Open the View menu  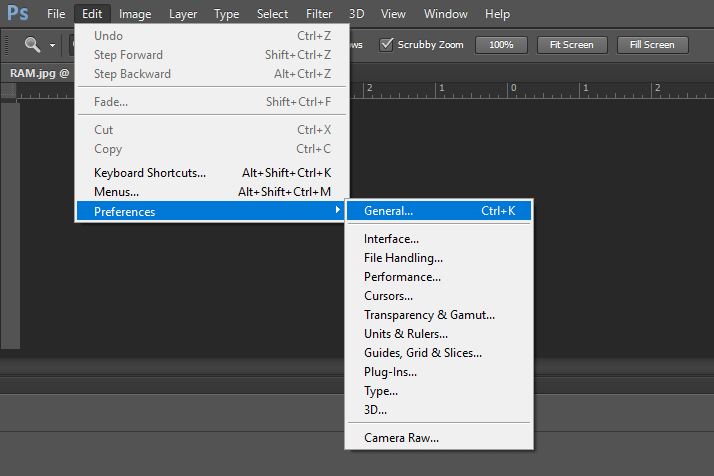click(x=393, y=14)
